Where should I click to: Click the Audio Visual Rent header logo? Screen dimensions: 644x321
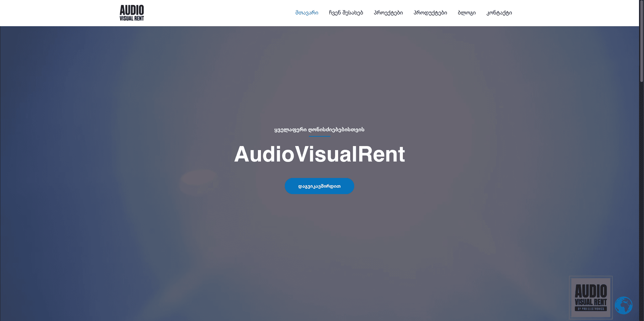131,13
